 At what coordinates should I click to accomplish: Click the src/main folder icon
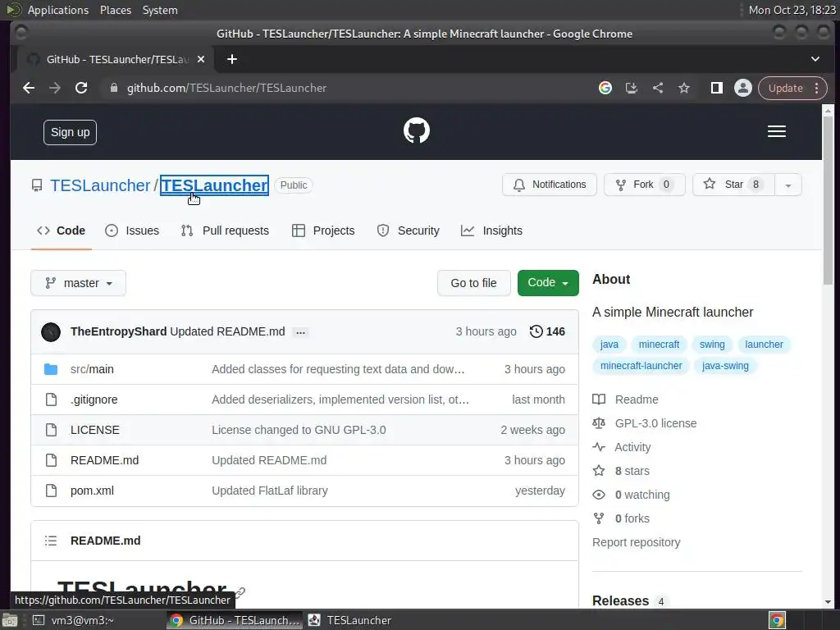point(51,369)
